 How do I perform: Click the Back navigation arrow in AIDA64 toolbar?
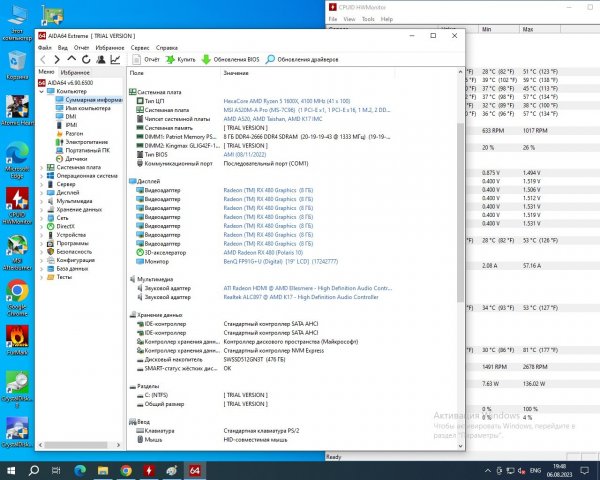pos(44,60)
